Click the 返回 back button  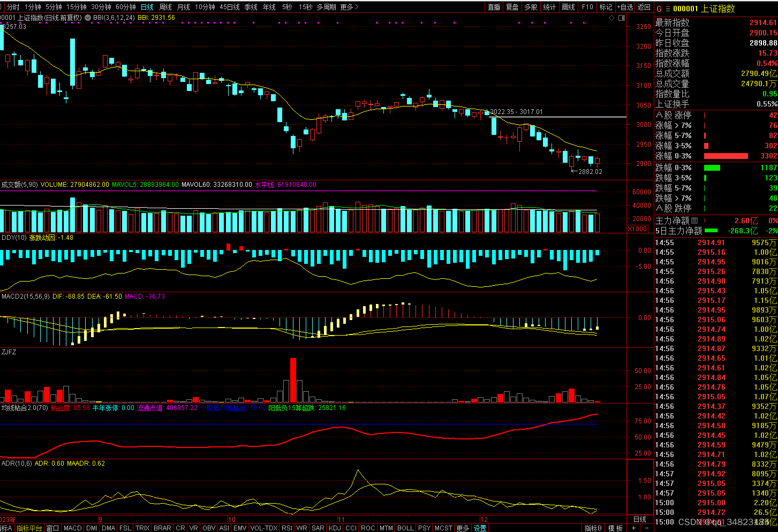point(644,7)
